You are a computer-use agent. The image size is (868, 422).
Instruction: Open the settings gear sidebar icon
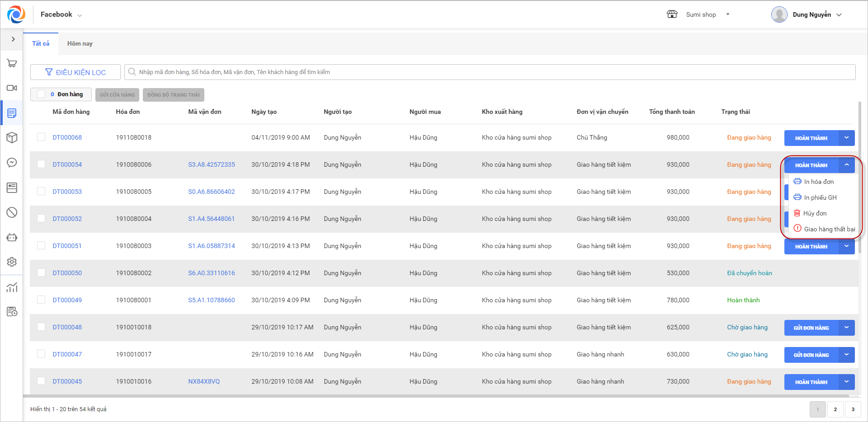[x=12, y=262]
